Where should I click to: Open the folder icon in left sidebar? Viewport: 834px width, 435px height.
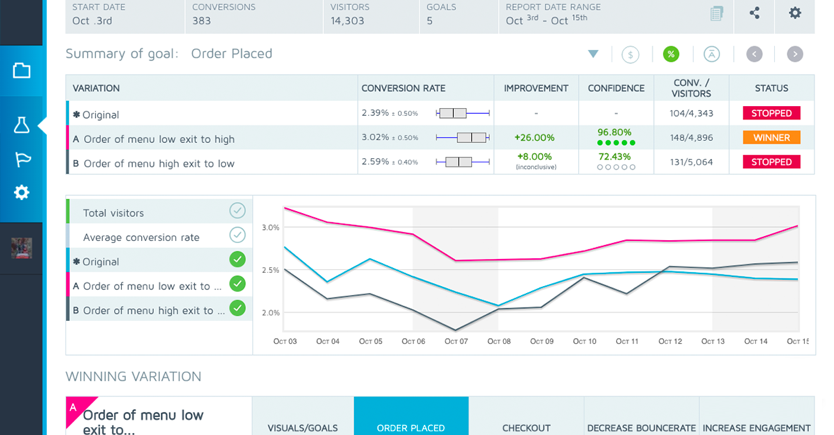click(21, 71)
